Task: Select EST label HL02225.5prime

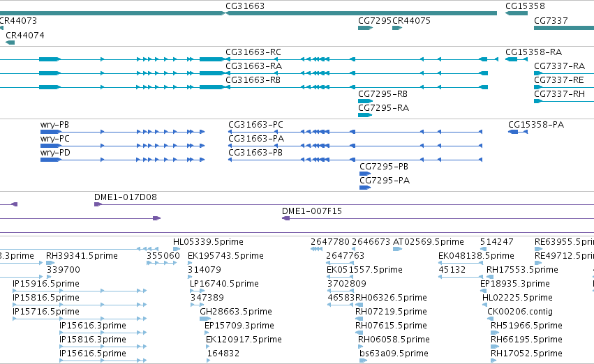Action: click(x=517, y=298)
